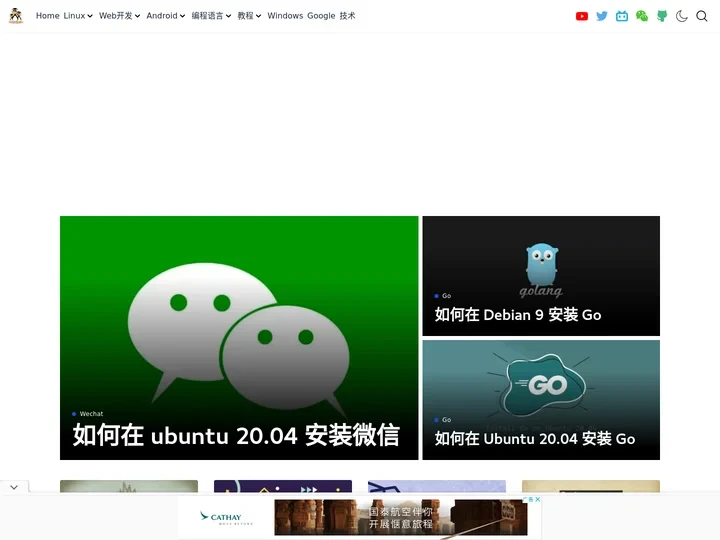Click the Cathay logo in the ad
The width and height of the screenshot is (720, 540).
226,518
